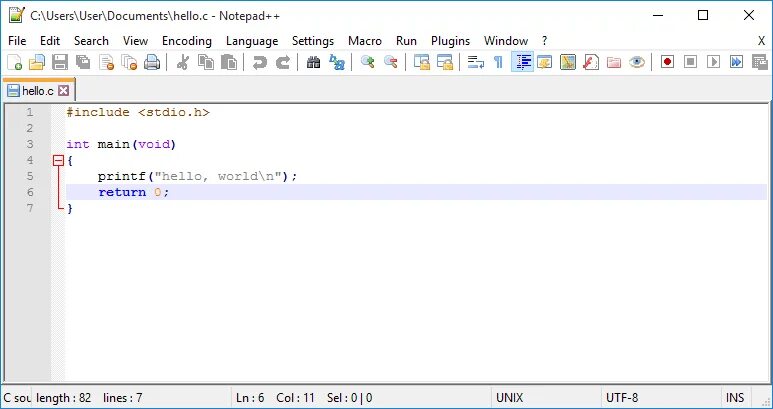The width and height of the screenshot is (773, 409).
Task: Click the 'Ln : 6 Col : 11' status text
Action: click(275, 398)
